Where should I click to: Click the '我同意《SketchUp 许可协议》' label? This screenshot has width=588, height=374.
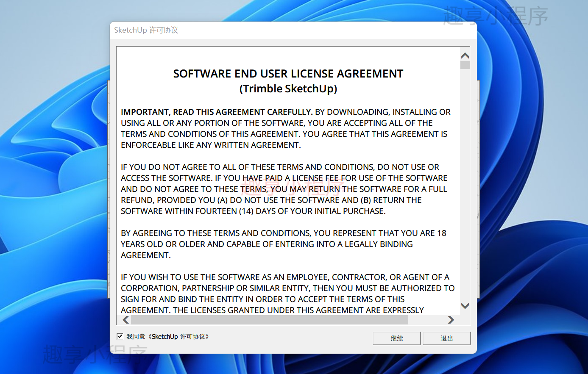tap(167, 336)
